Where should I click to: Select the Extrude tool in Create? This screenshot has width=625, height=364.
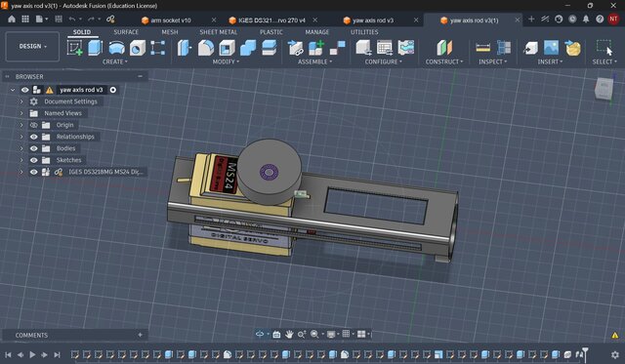click(x=96, y=48)
